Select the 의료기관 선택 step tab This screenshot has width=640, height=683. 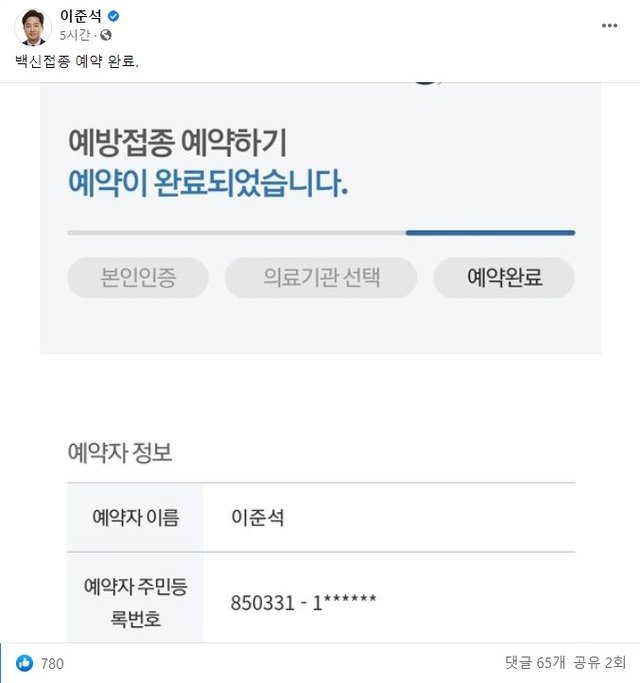[x=320, y=277]
